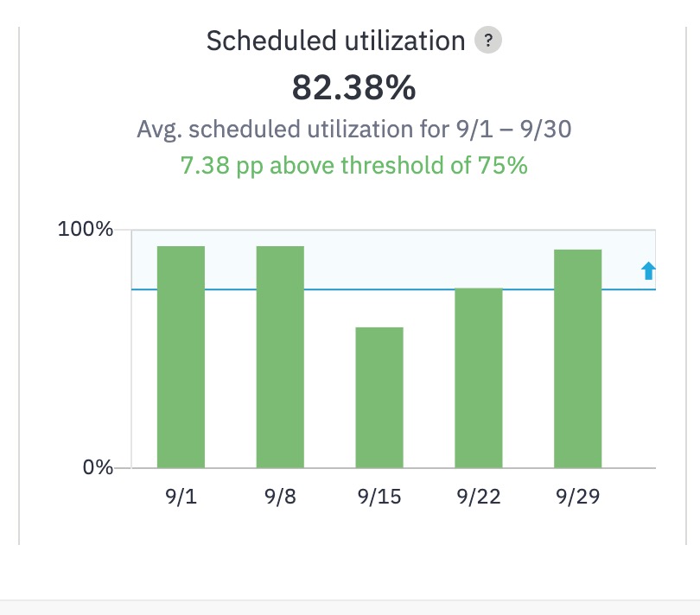Open the Scheduled utilization help icon
Image resolution: width=700 pixels, height=615 pixels.
(488, 41)
